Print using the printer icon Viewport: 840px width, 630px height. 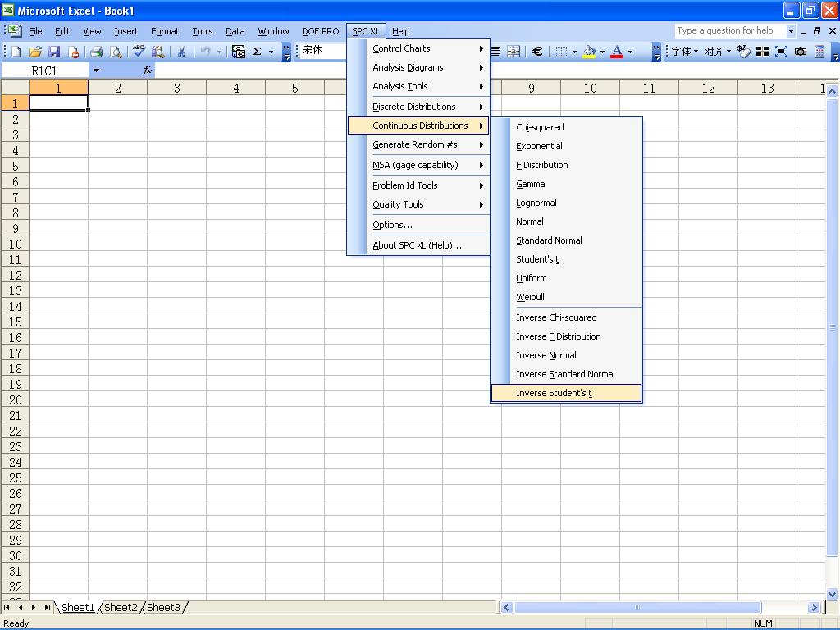(97, 52)
